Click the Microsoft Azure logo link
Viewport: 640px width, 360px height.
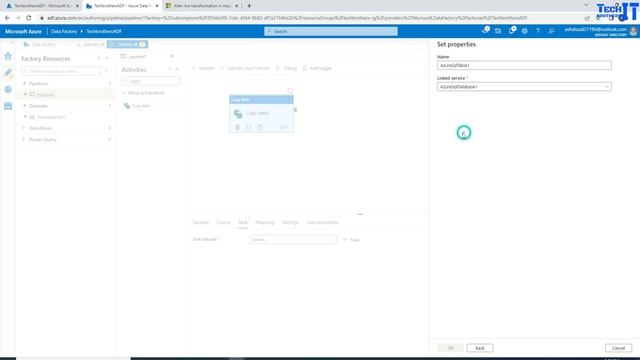point(23,31)
